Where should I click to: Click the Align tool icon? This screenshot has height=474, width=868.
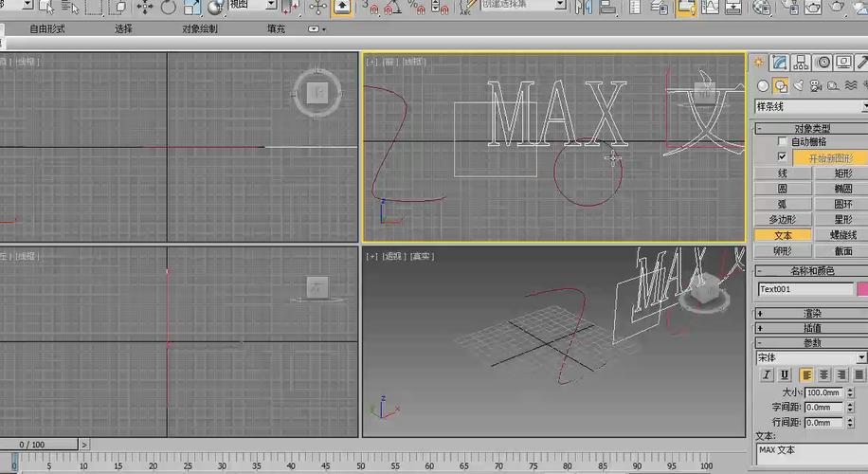pos(607,7)
